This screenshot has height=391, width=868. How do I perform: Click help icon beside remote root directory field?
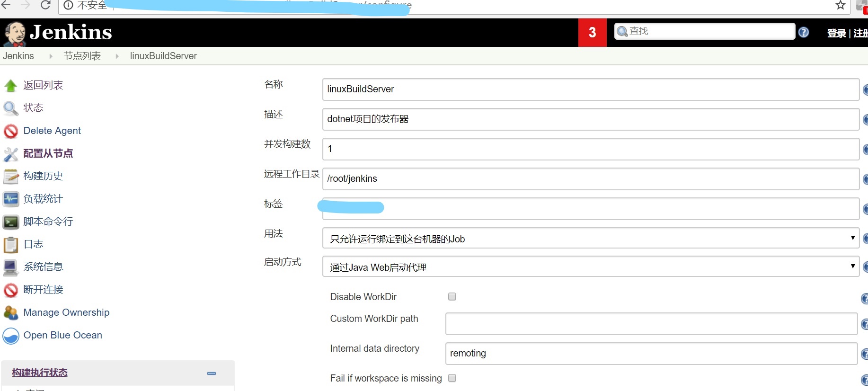click(865, 179)
